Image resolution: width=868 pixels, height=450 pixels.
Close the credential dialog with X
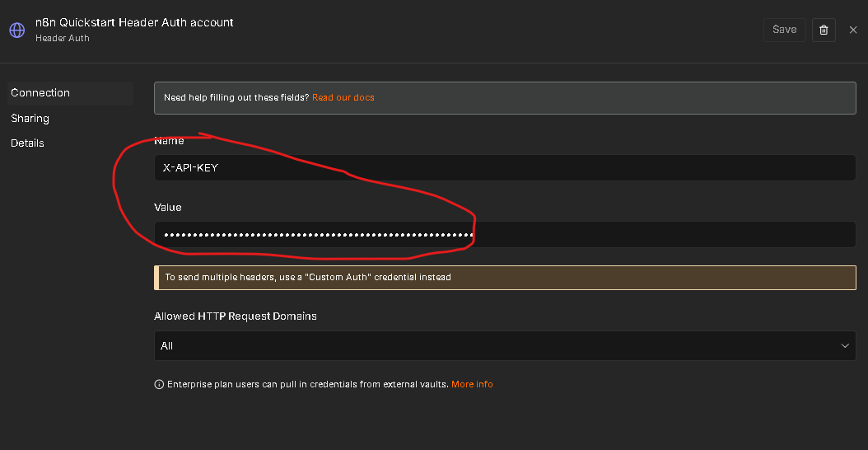click(x=853, y=30)
